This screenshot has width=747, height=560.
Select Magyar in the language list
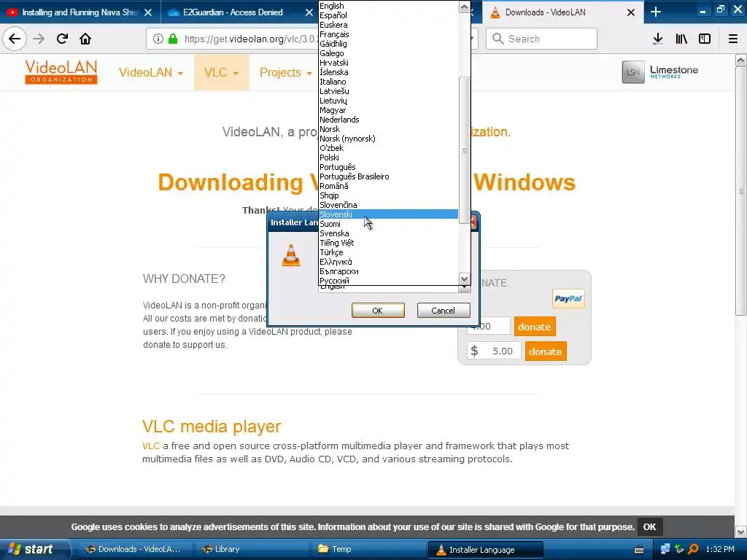(x=388, y=110)
